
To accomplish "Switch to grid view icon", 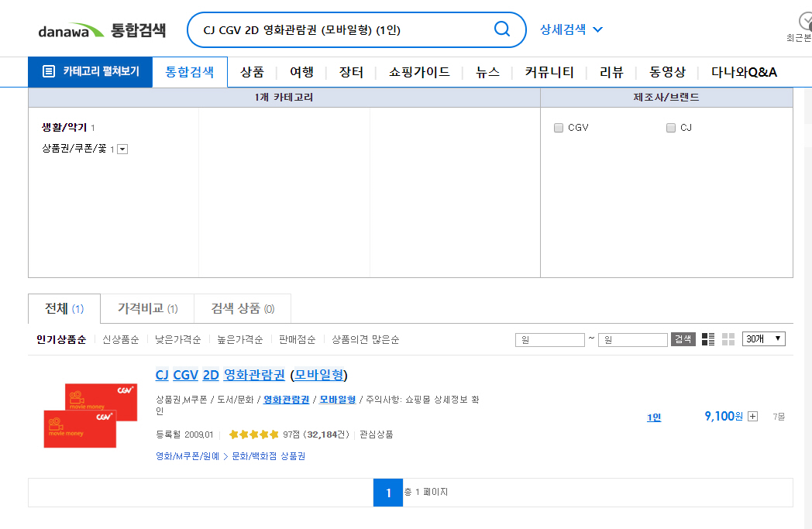I will [728, 339].
